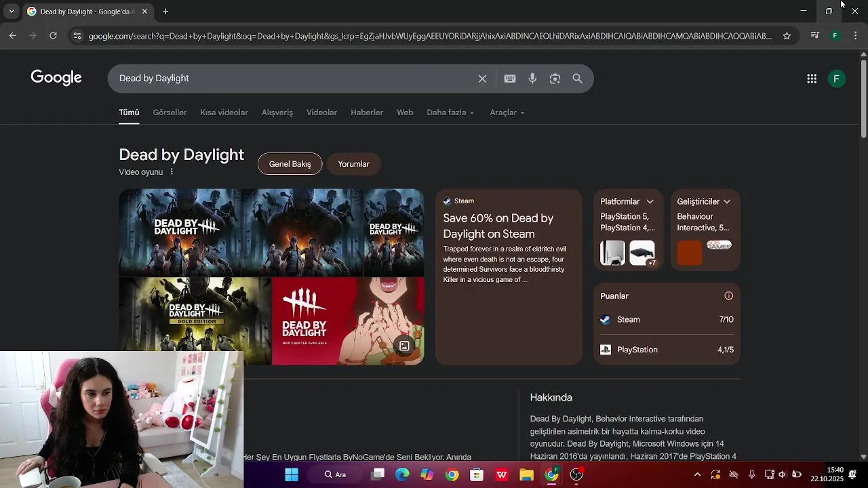The height and width of the screenshot is (488, 868).
Task: Open the Haberler tab
Action: click(367, 113)
